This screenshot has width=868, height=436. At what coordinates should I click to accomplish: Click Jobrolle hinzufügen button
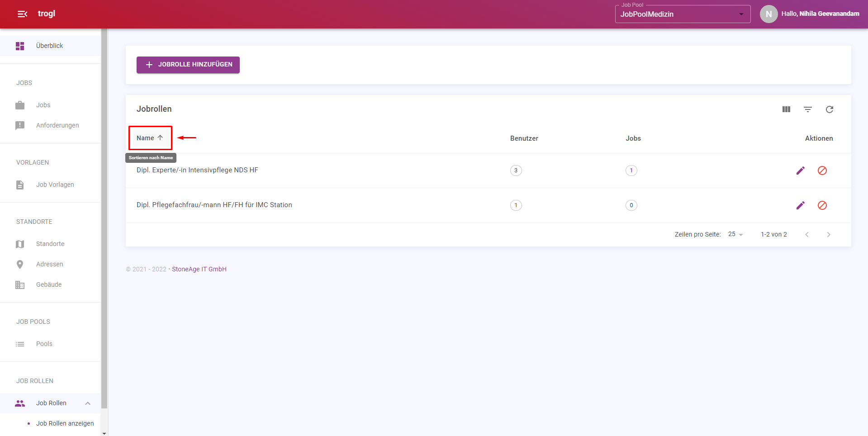tap(188, 65)
